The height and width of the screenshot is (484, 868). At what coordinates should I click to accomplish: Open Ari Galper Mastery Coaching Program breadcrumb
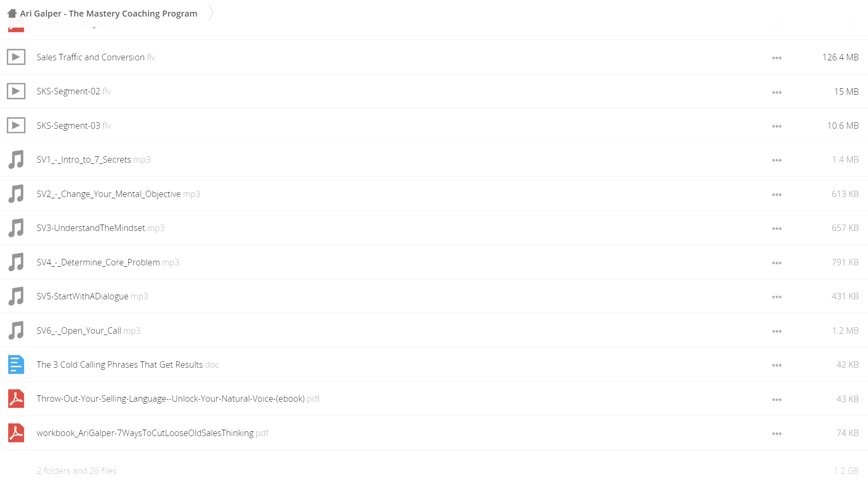(x=109, y=14)
